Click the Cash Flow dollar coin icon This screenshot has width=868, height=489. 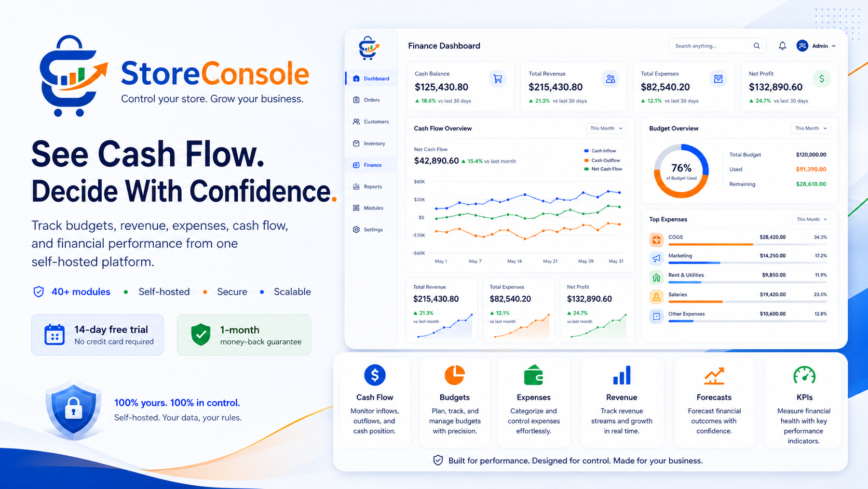pos(375,375)
